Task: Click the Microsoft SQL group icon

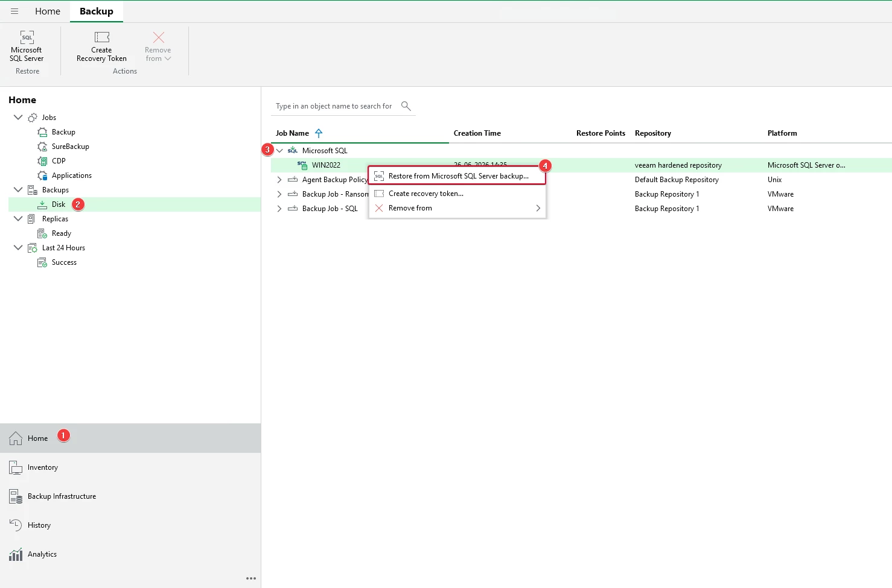Action: (293, 151)
